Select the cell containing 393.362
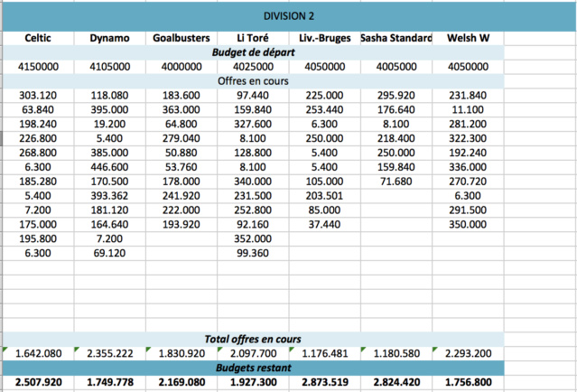Image resolution: width=577 pixels, height=392 pixels. (109, 196)
